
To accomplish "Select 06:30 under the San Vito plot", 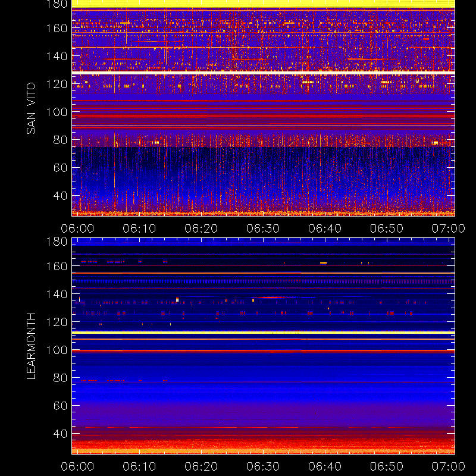I will coord(263,228).
